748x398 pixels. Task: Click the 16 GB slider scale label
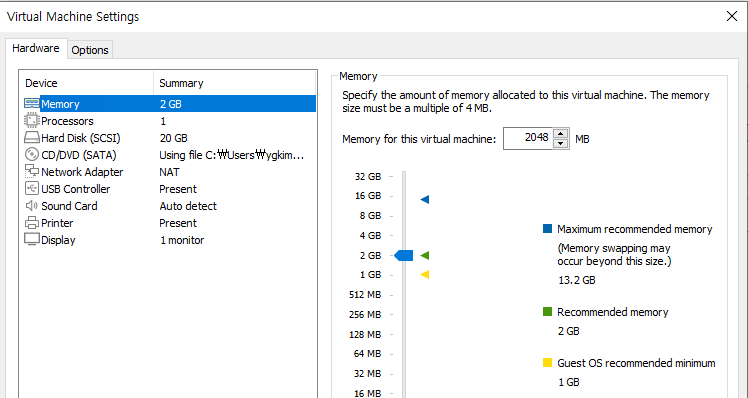coord(368,196)
